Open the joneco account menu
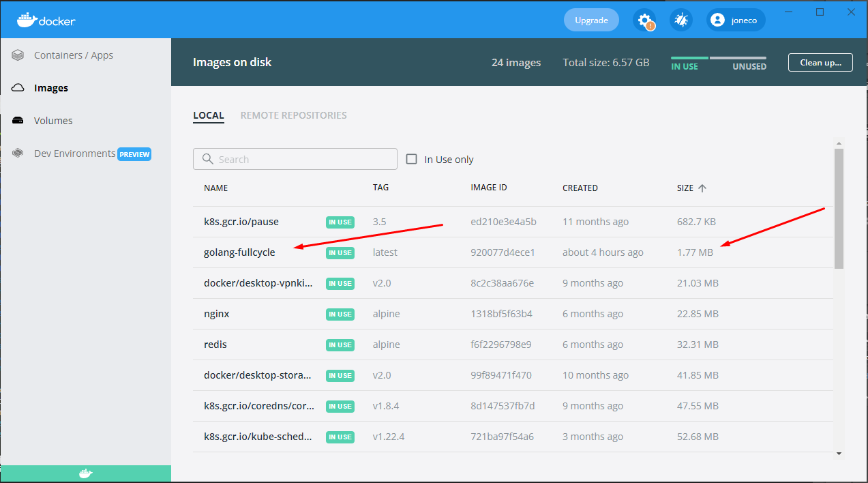The width and height of the screenshot is (868, 483). [736, 20]
